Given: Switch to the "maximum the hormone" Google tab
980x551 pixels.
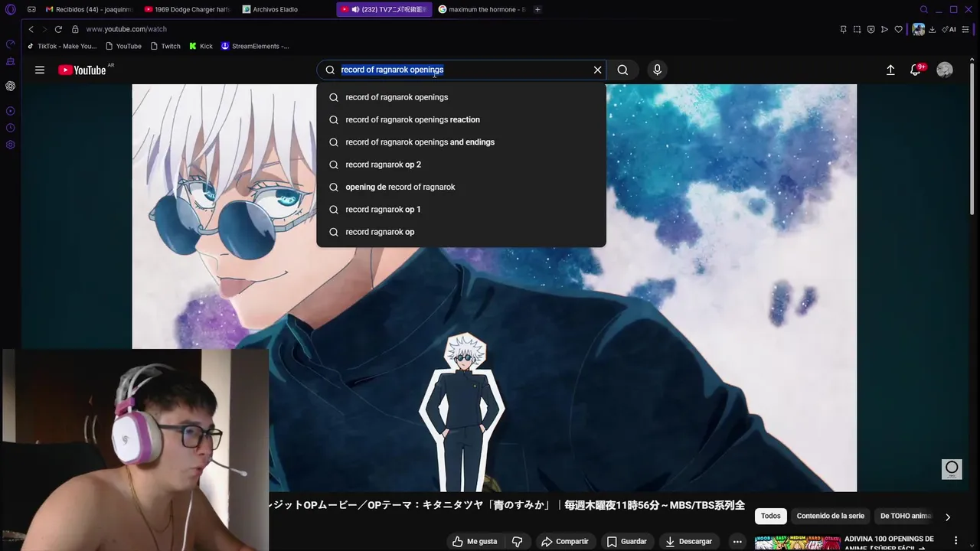Looking at the screenshot, I should [481, 9].
